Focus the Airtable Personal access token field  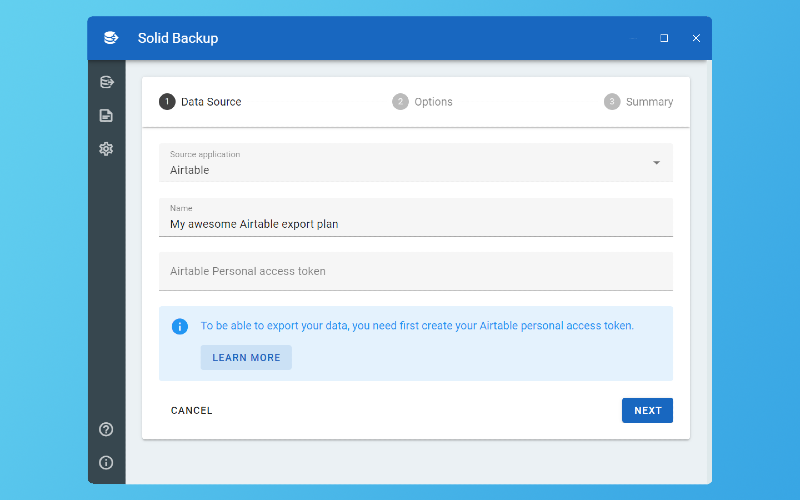coord(416,271)
